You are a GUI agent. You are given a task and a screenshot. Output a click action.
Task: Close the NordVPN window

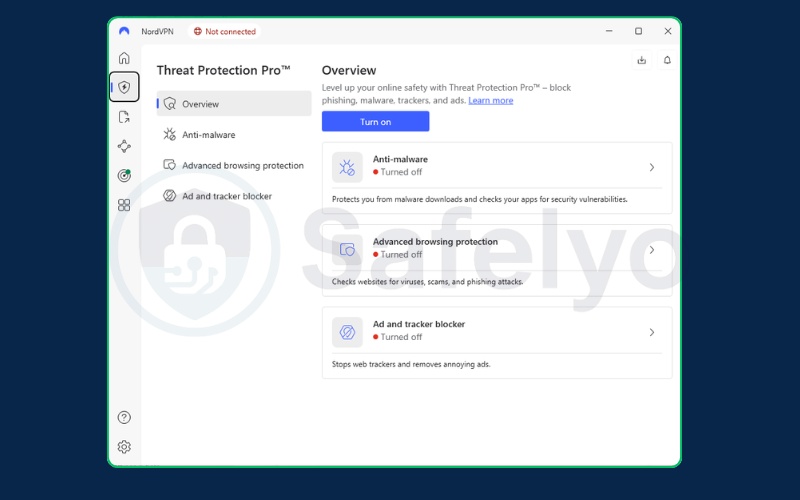(667, 31)
